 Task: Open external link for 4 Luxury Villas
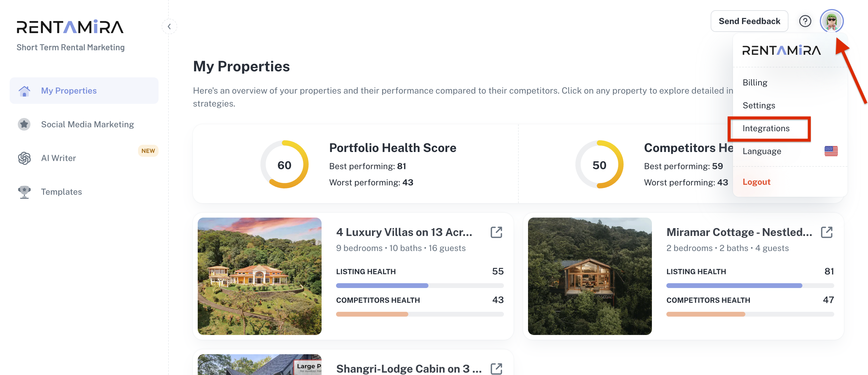[496, 232]
